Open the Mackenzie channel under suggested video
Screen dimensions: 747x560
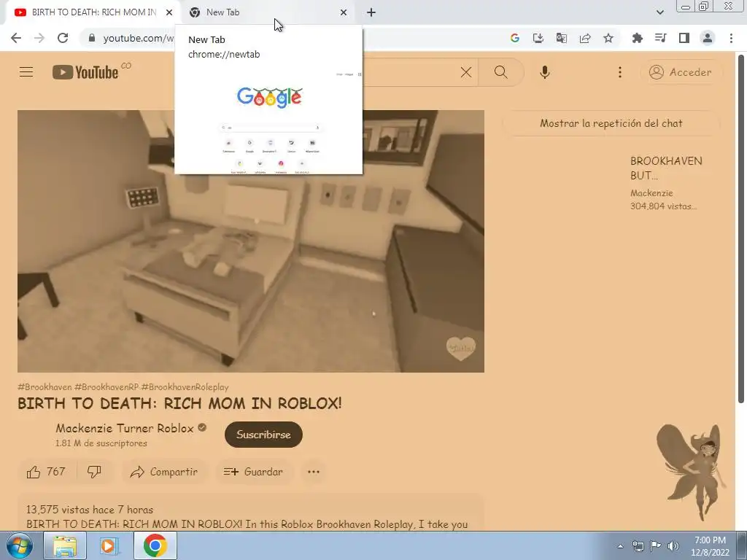click(x=651, y=192)
